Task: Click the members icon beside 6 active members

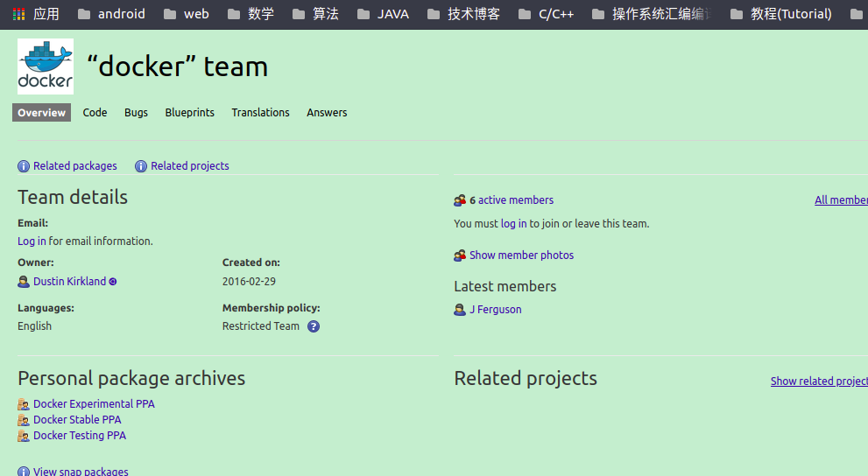Action: pos(460,200)
